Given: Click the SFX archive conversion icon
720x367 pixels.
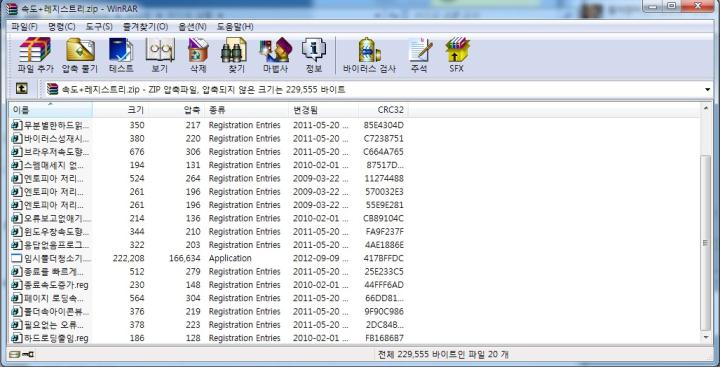Looking at the screenshot, I should pos(456,55).
